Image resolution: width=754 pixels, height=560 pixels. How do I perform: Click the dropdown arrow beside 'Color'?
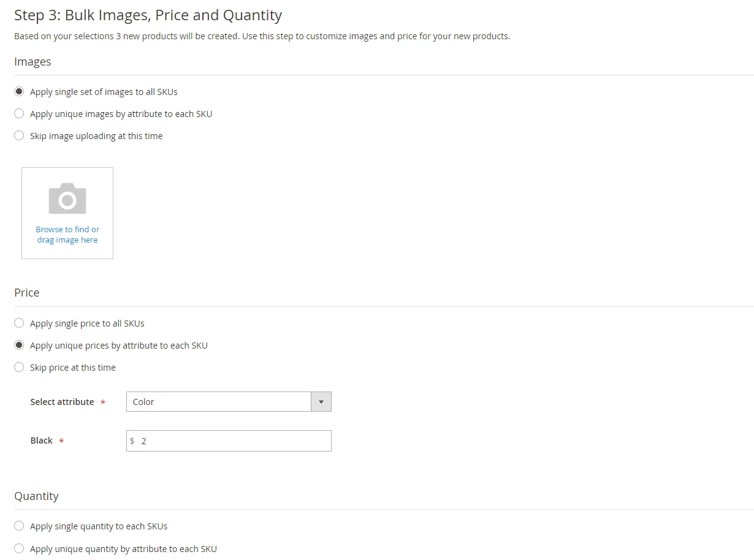pos(321,401)
